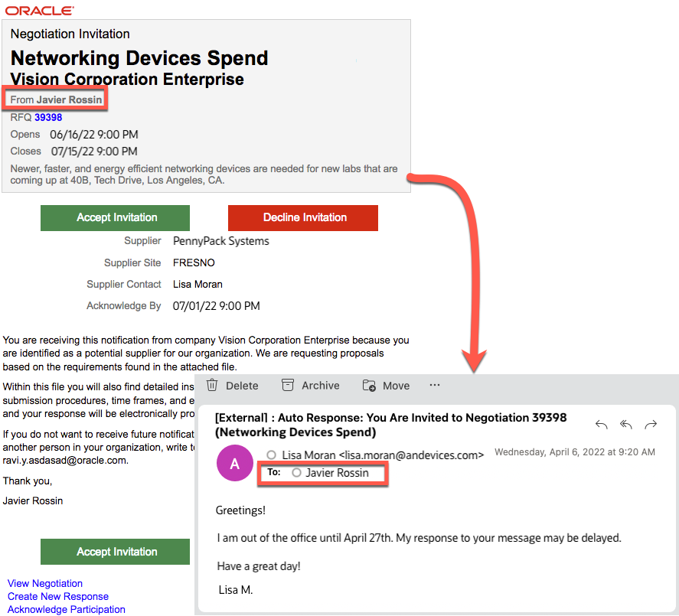Click the 'Have a great day!' line
The height and width of the screenshot is (616, 679).
click(259, 566)
